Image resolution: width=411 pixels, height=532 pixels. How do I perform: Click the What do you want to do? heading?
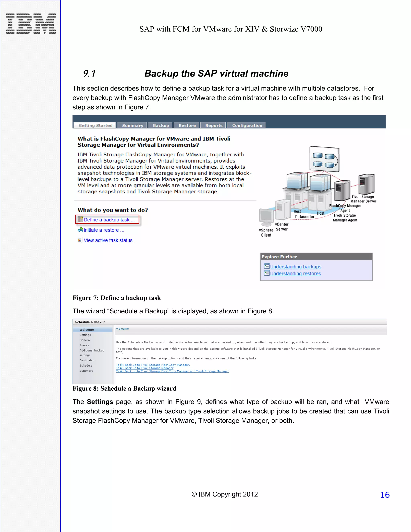[113, 210]
